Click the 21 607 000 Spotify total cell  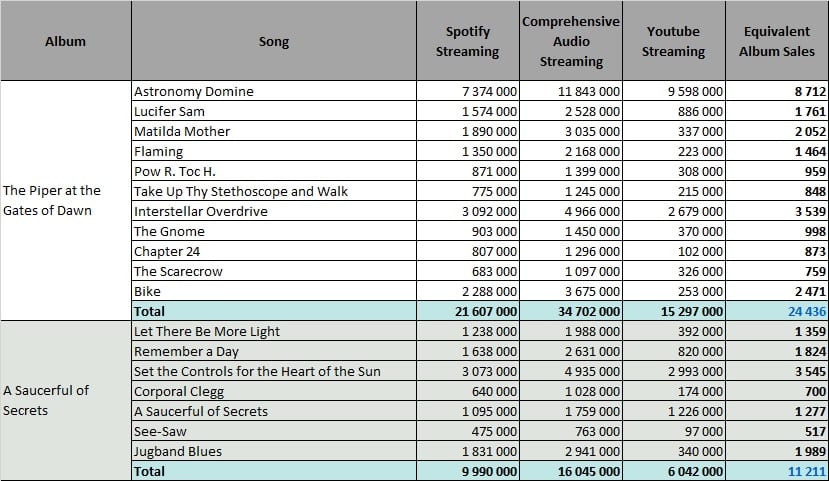pos(468,311)
